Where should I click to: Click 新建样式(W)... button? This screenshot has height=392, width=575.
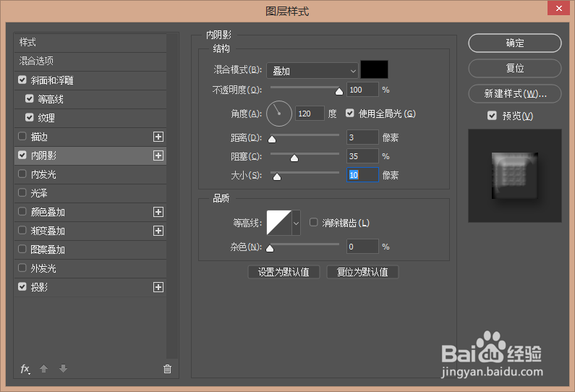[x=515, y=94]
